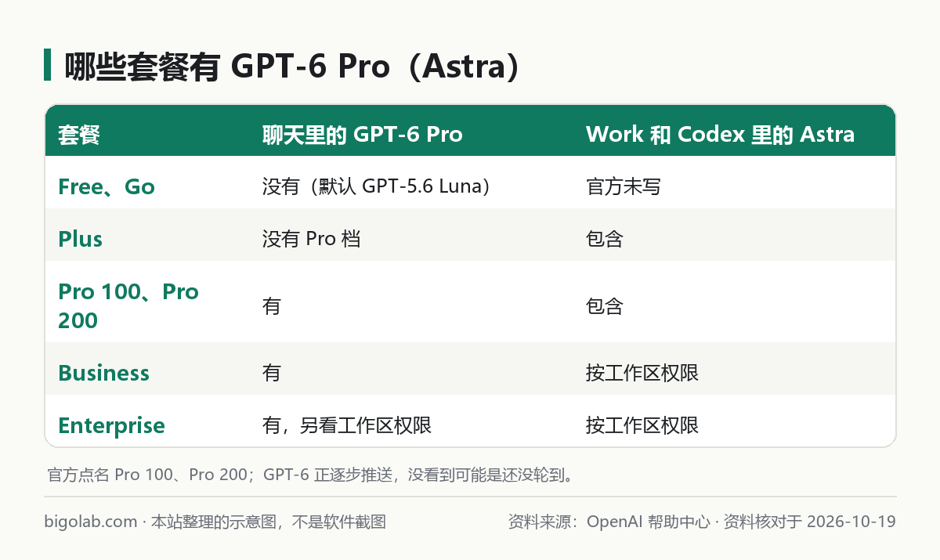This screenshot has height=560, width=940.
Task: Click the title 哪些套餐有 GPT-6 Pro（Astra）
Action: (292, 66)
